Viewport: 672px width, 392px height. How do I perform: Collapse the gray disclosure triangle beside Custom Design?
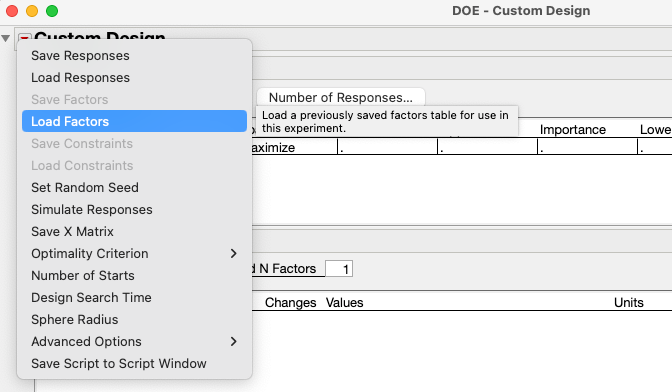[6, 39]
